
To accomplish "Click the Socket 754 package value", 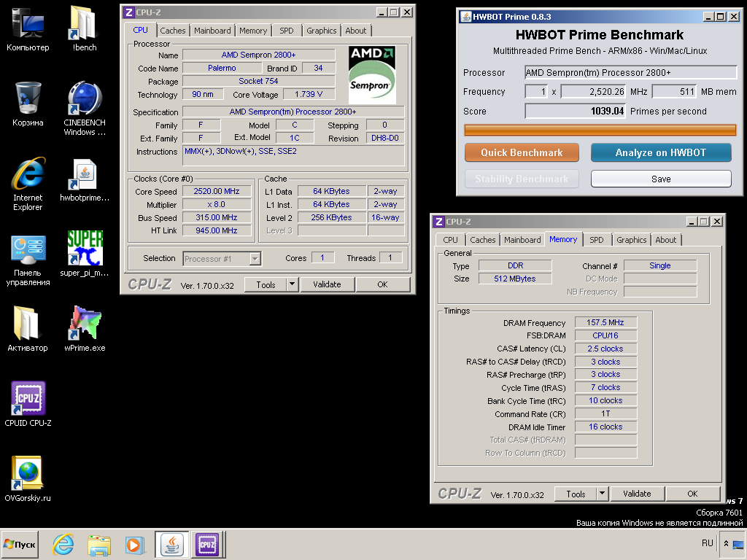I will (x=259, y=81).
